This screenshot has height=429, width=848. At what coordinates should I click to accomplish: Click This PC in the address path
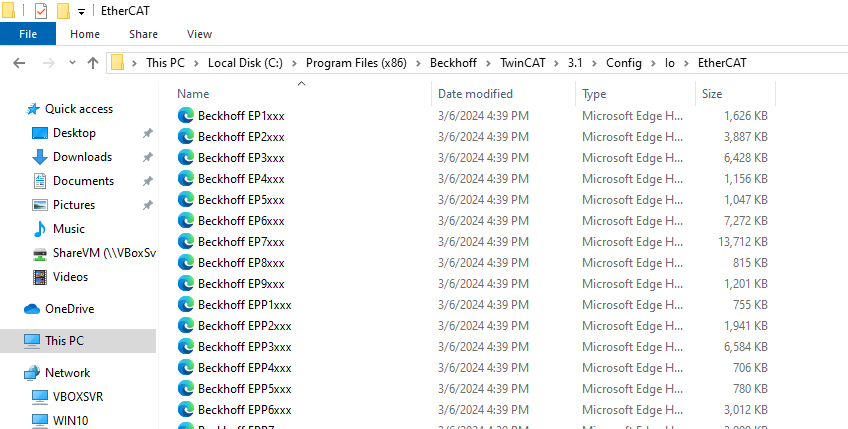click(x=165, y=63)
